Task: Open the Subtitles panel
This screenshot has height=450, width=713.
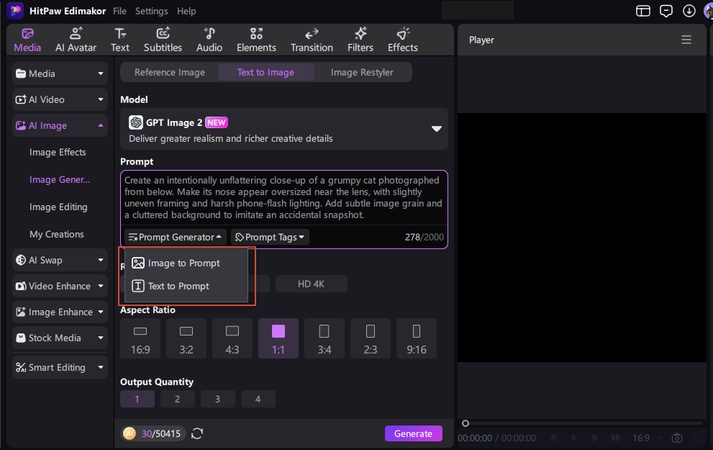Action: point(163,40)
